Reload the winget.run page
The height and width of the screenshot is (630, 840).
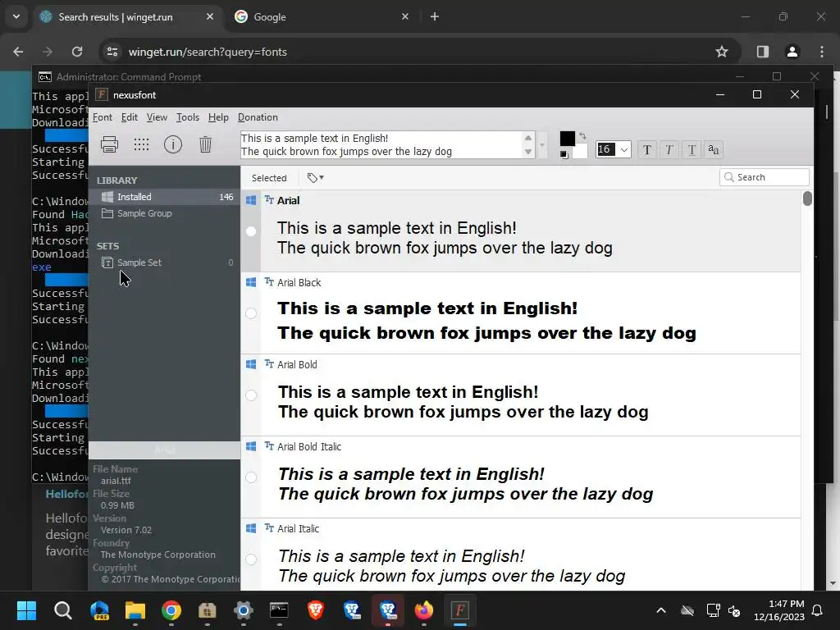(77, 52)
